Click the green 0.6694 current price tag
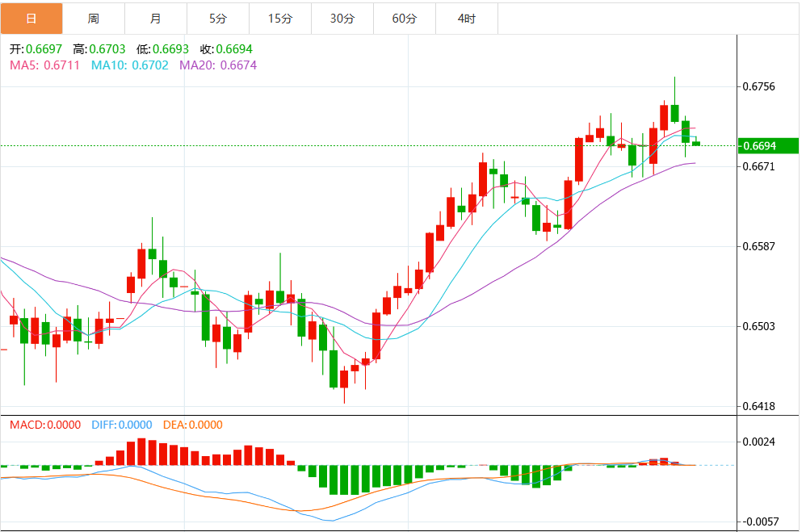Viewport: 806px width, 532px height. [x=768, y=146]
